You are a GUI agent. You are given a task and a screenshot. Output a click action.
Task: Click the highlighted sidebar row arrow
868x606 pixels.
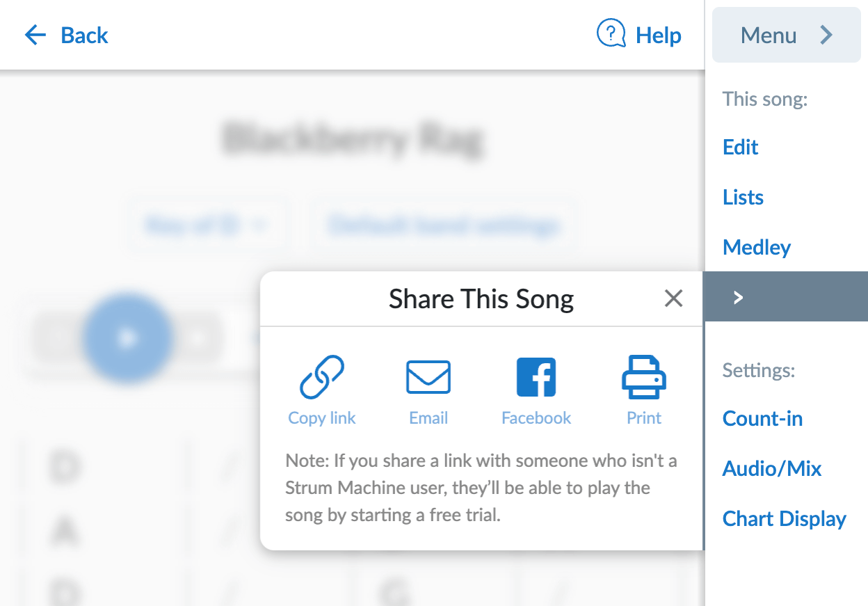coord(739,298)
